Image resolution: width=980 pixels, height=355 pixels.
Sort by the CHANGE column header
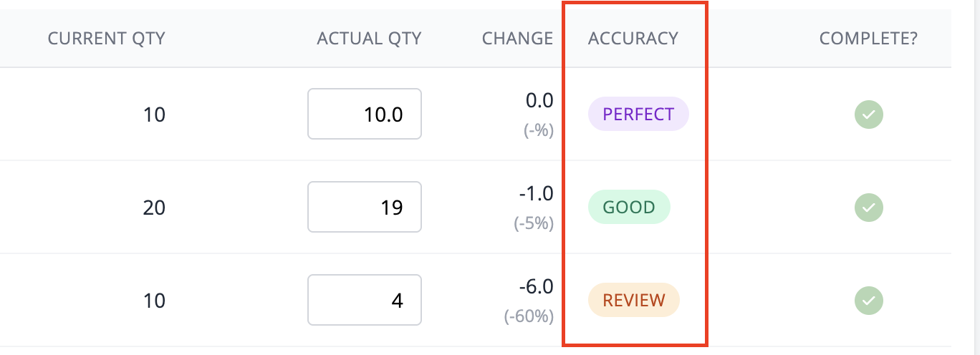(x=518, y=39)
